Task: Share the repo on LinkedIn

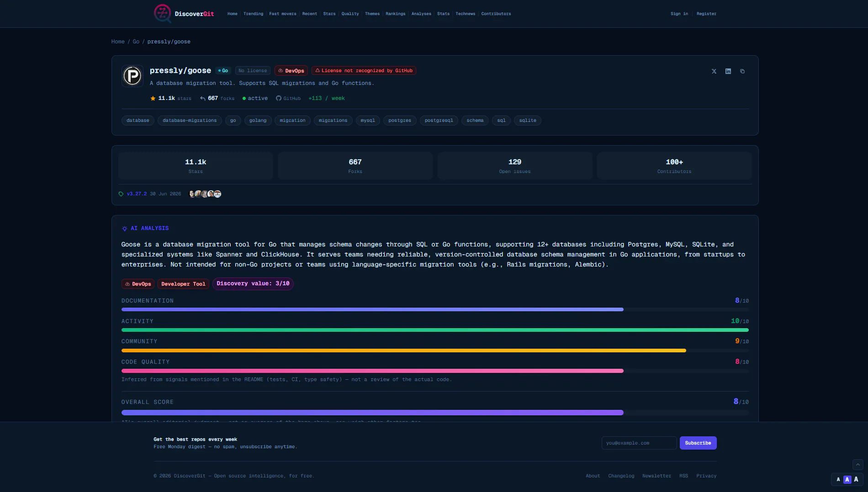Action: point(728,71)
